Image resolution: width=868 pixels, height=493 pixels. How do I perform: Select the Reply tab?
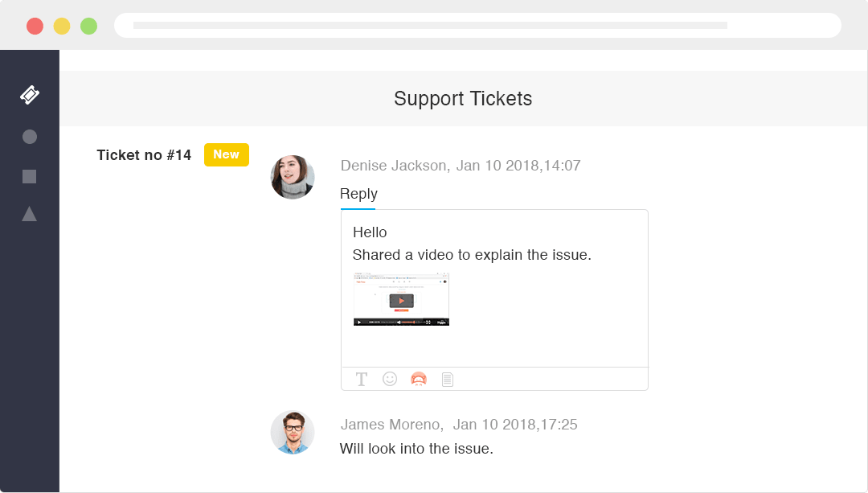click(358, 194)
